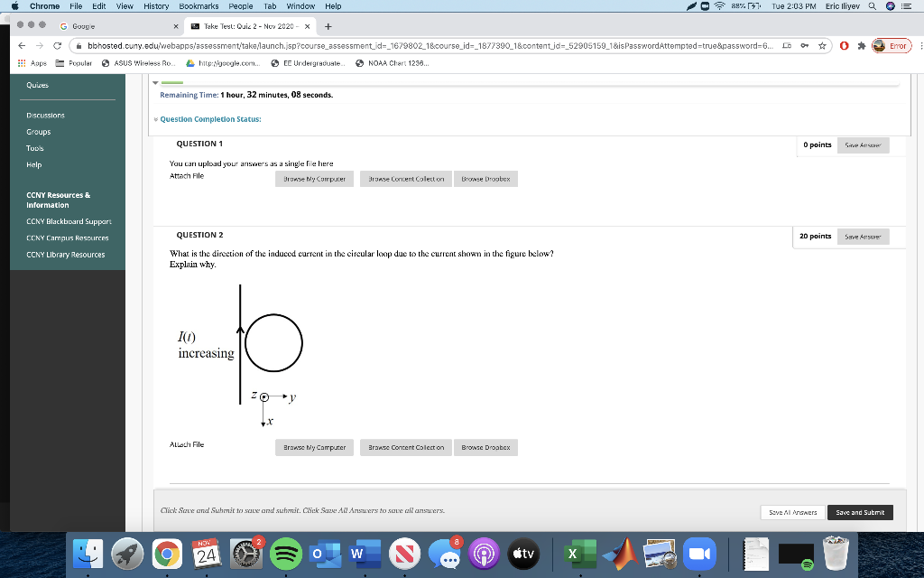Image resolution: width=924 pixels, height=578 pixels.
Task: Open the Podcasts app from the dock
Action: (x=485, y=555)
